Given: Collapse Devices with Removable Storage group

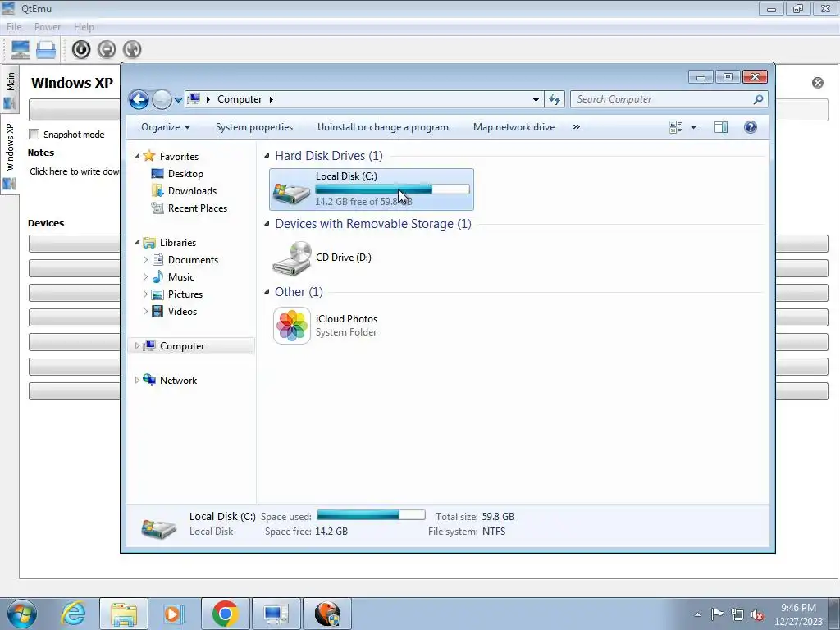Looking at the screenshot, I should coord(267,224).
